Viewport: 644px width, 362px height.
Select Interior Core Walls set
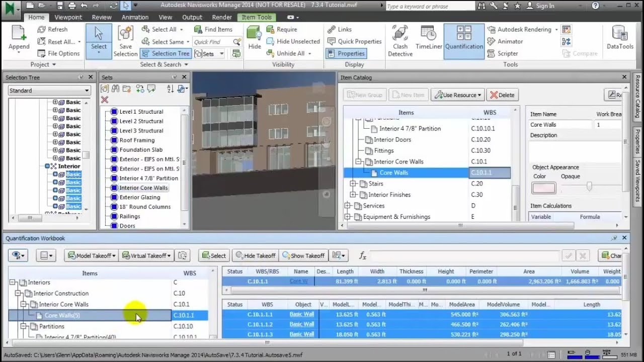click(143, 188)
